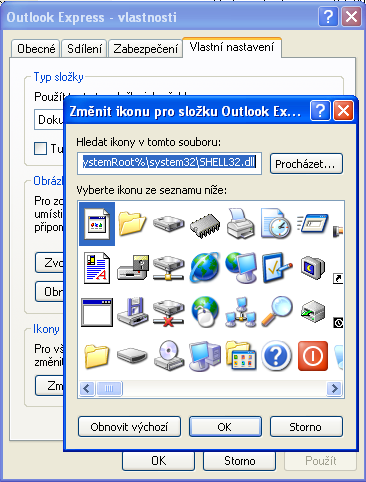The height and width of the screenshot is (482, 366).
Task: Pick the document with clock icon
Action: tap(276, 223)
